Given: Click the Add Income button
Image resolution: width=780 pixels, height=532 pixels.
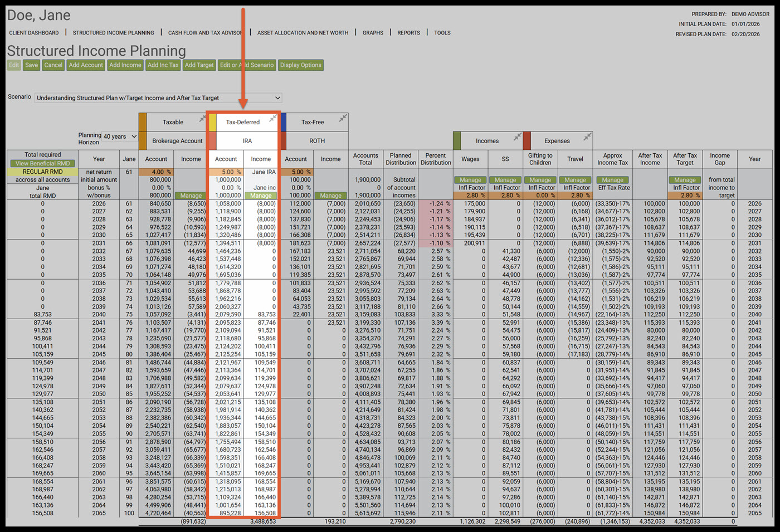Looking at the screenshot, I should 125,65.
